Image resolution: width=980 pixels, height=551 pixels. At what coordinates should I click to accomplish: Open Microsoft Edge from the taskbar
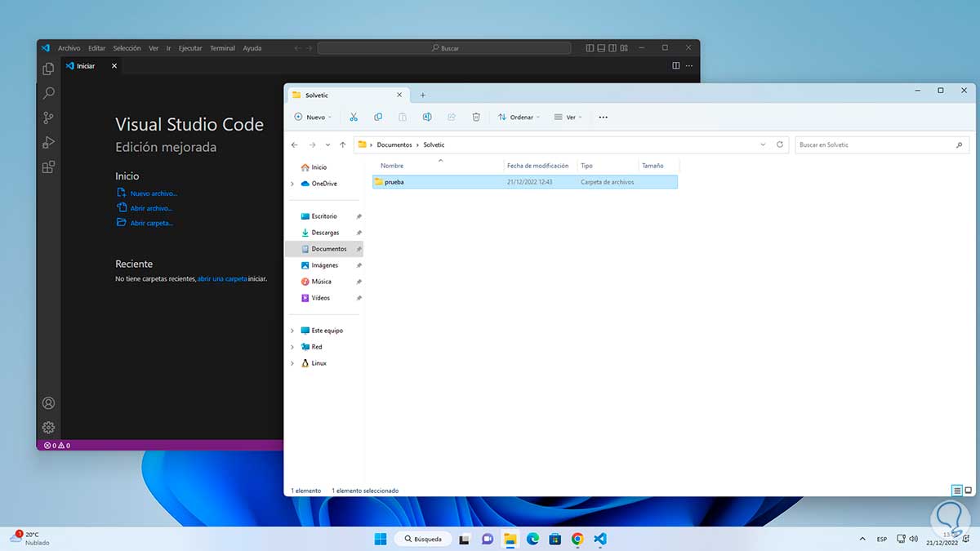click(532, 539)
